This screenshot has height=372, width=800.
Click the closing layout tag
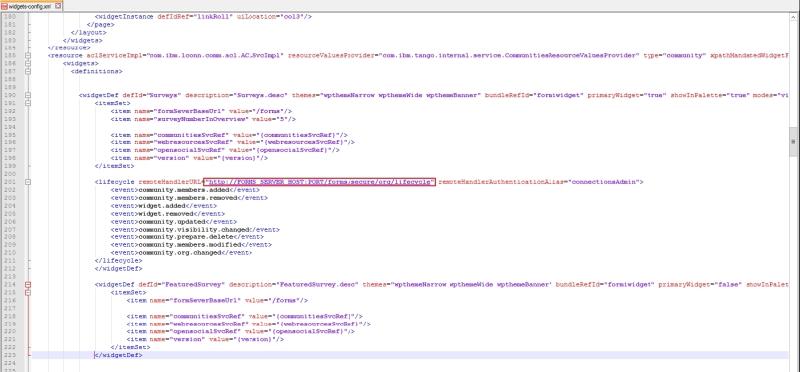pos(89,32)
